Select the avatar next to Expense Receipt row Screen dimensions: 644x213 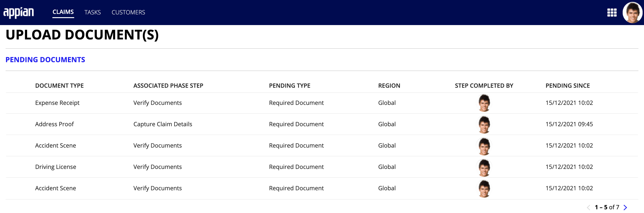(484, 103)
